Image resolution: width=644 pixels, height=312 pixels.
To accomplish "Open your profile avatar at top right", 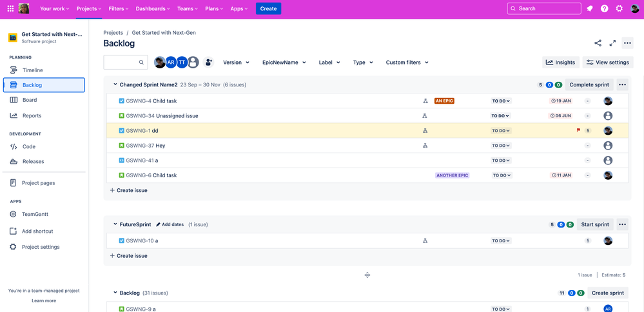I will (634, 8).
